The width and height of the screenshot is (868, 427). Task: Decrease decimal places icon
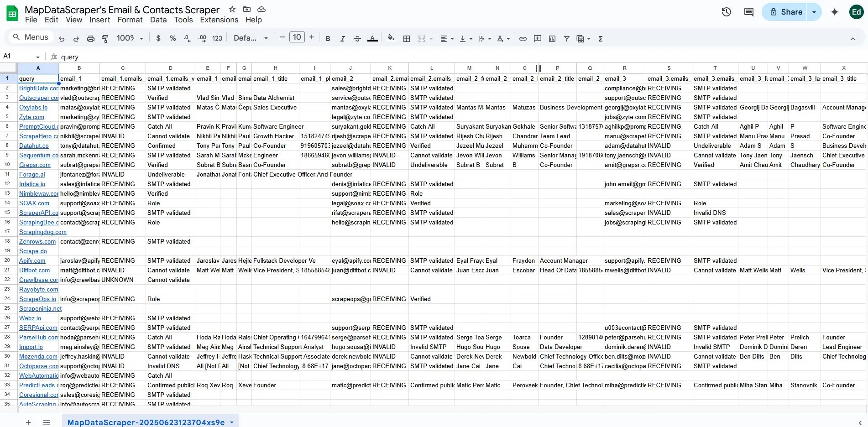click(187, 38)
